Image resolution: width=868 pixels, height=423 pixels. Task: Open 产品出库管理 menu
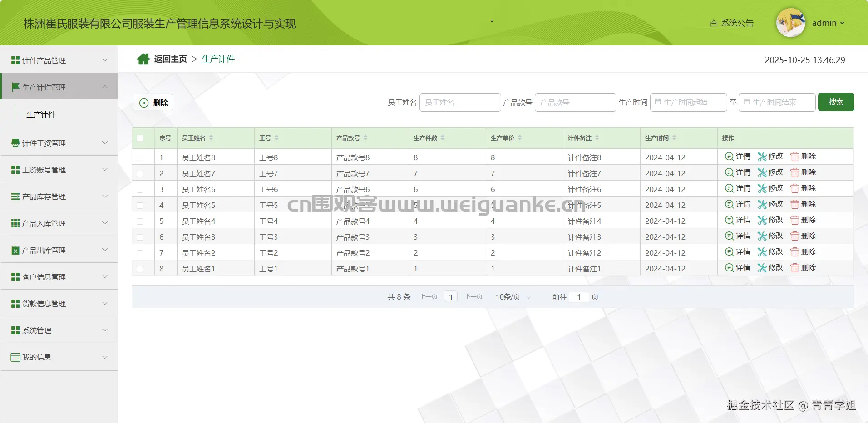click(x=59, y=250)
